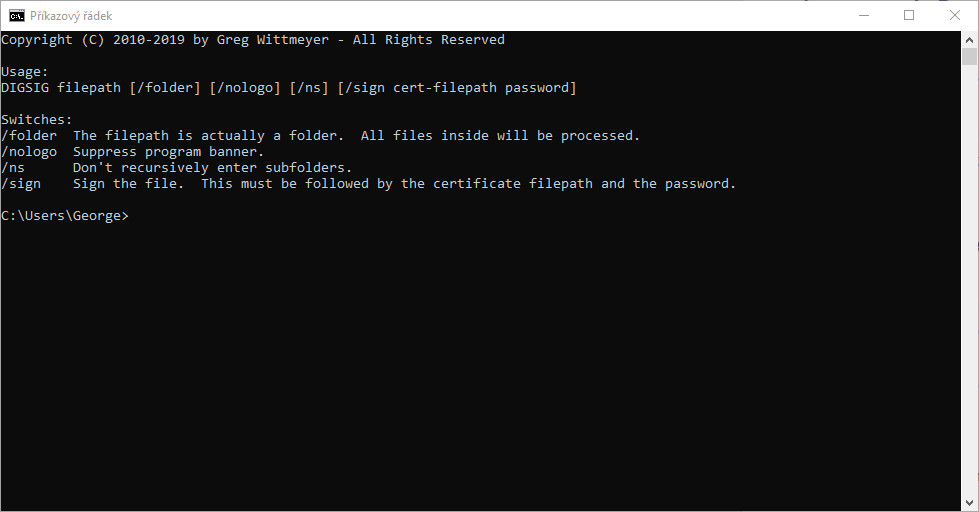Maximize the Příkazový řádek window
This screenshot has height=512, width=979.
point(909,16)
